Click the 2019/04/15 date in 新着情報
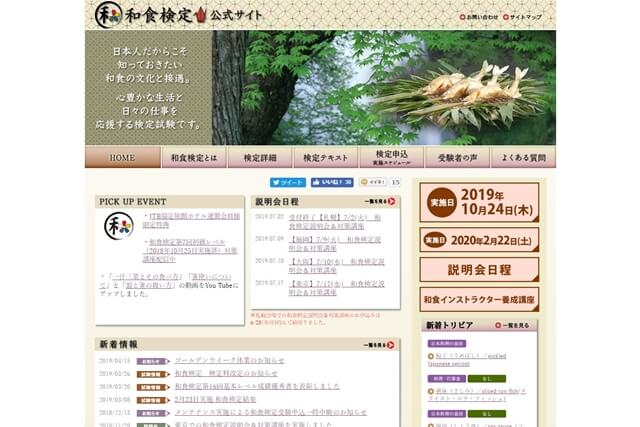The image size is (640, 427). tap(115, 361)
